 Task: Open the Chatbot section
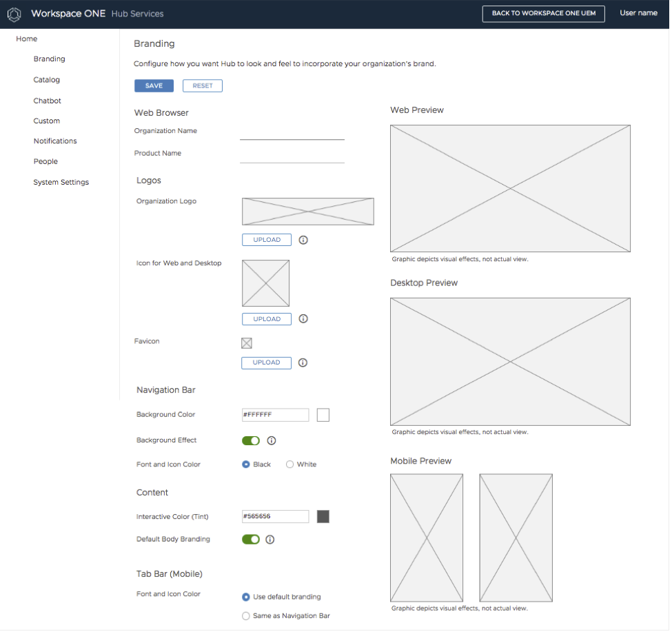pos(47,101)
